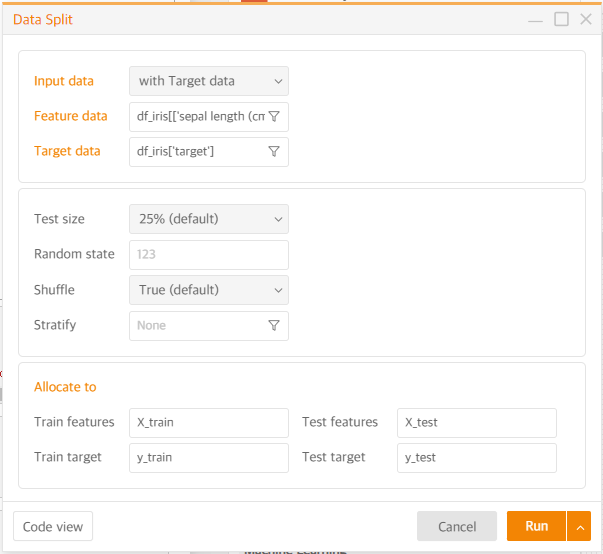
Task: Click the Train features field X_train
Action: click(208, 422)
